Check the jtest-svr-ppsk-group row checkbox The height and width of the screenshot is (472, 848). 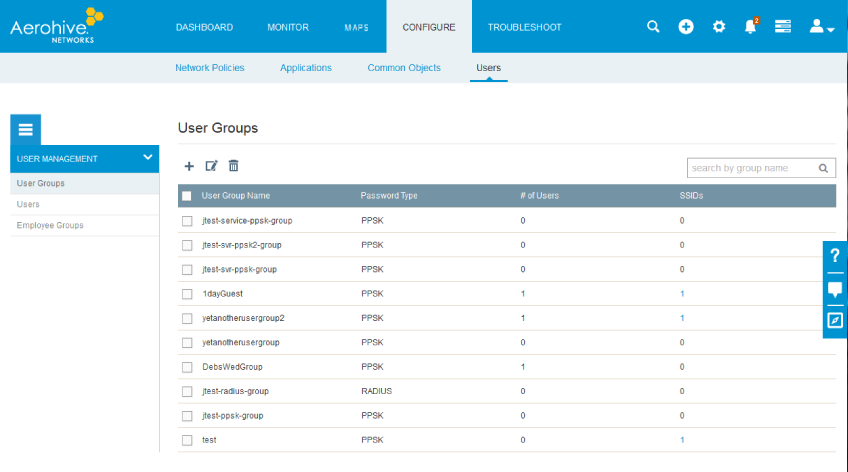point(187,269)
